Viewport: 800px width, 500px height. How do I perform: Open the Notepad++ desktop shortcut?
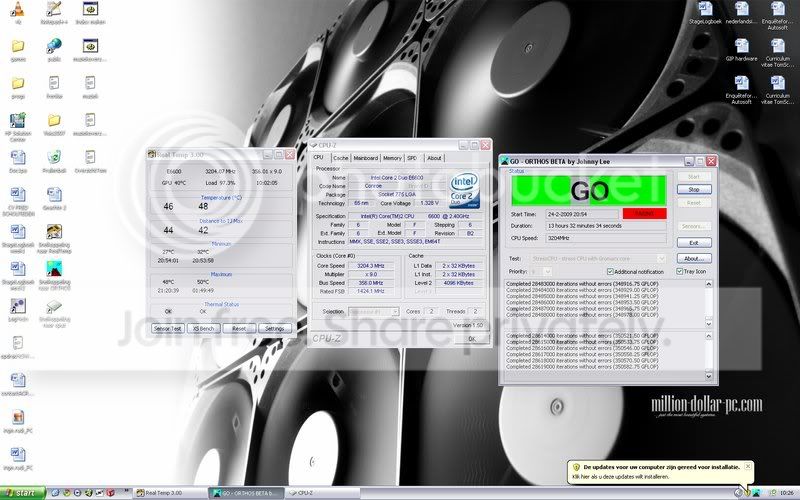(x=54, y=9)
